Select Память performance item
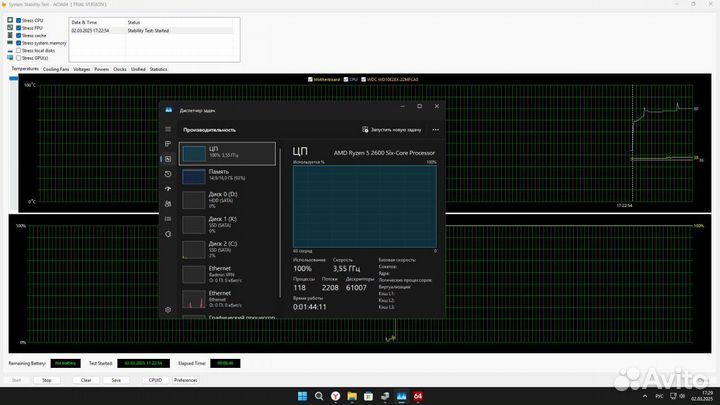720x405 pixels. 228,176
